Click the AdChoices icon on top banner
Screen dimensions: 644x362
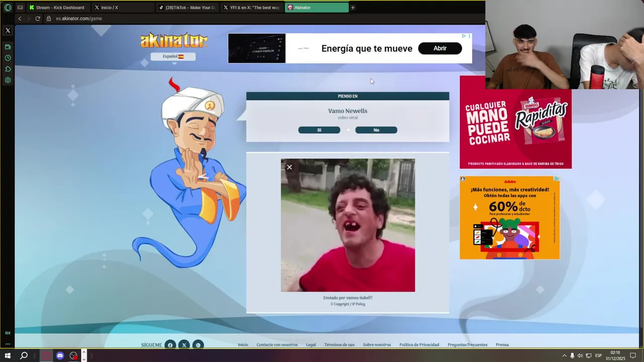point(464,36)
